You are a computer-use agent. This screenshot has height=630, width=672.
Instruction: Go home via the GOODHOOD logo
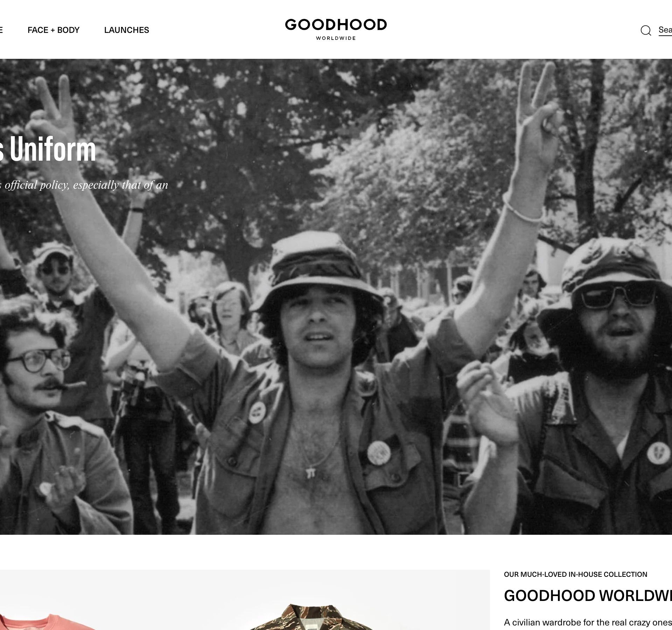336,29
